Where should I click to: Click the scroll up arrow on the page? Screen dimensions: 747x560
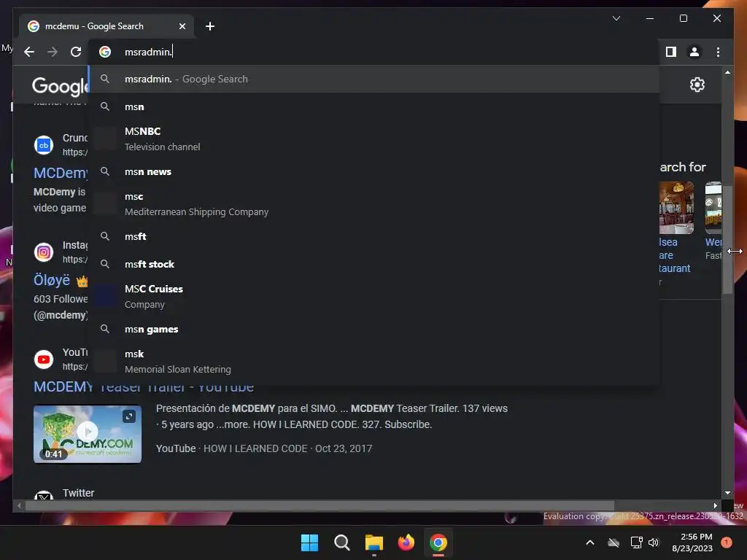click(x=727, y=72)
